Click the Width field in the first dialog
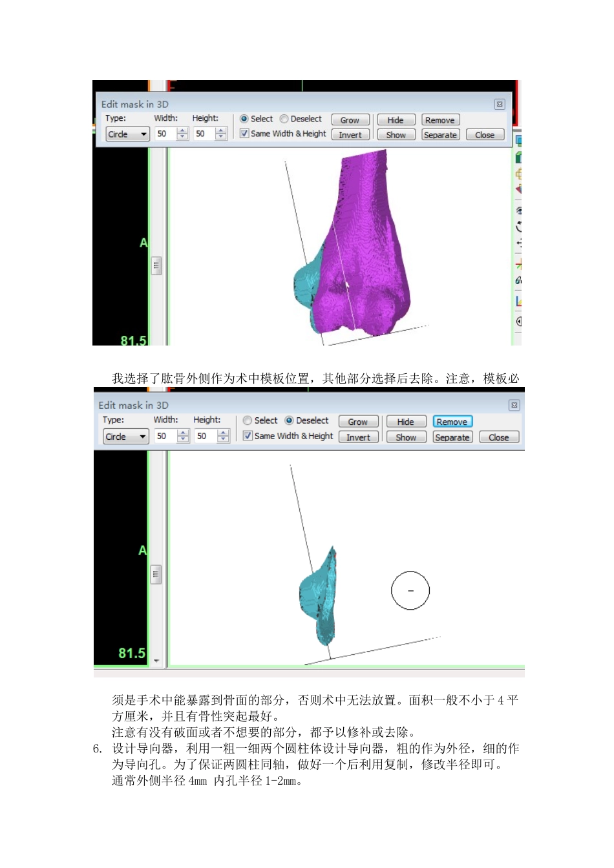The width and height of the screenshot is (614, 868). [x=165, y=134]
